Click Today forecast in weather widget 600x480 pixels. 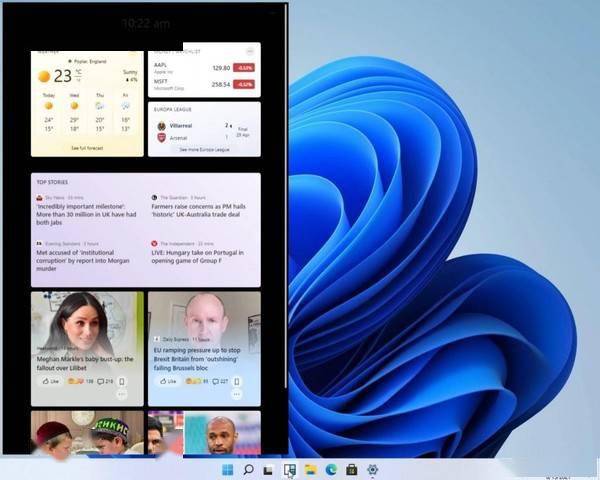tap(49, 113)
